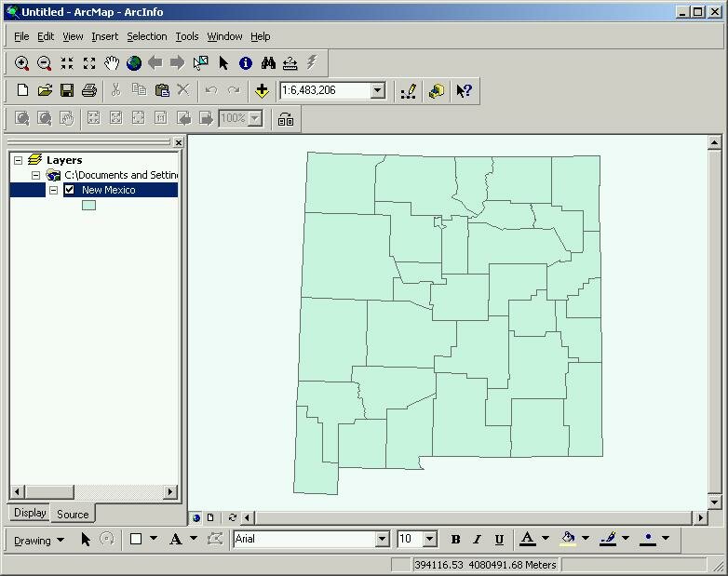Collapse the C:\Documents and Settings folder node
728x576 pixels.
[x=35, y=175]
